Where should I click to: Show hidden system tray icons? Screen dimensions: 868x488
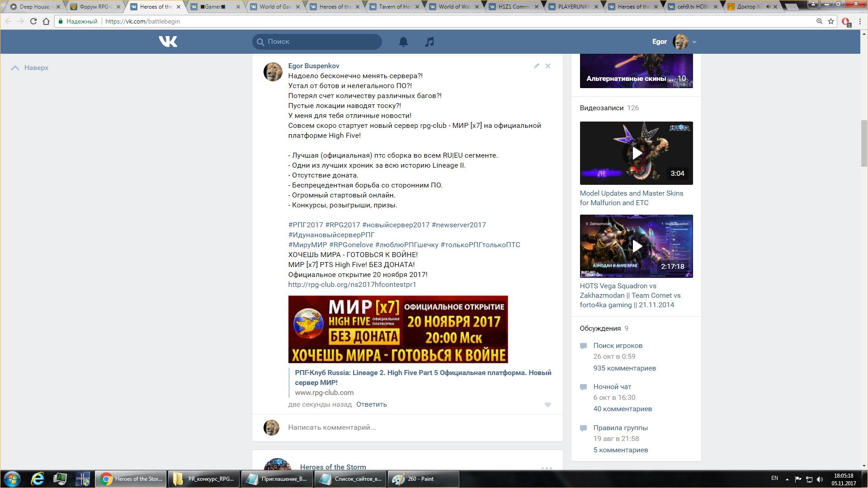[x=787, y=479]
